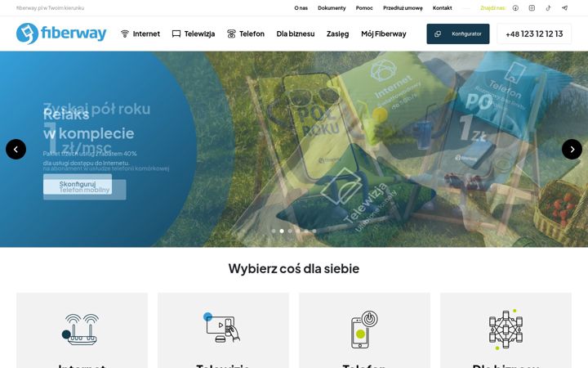Image resolution: width=588 pixels, height=368 pixels.
Task: Click the smartphone icon on Telefon card
Action: coord(364,330)
